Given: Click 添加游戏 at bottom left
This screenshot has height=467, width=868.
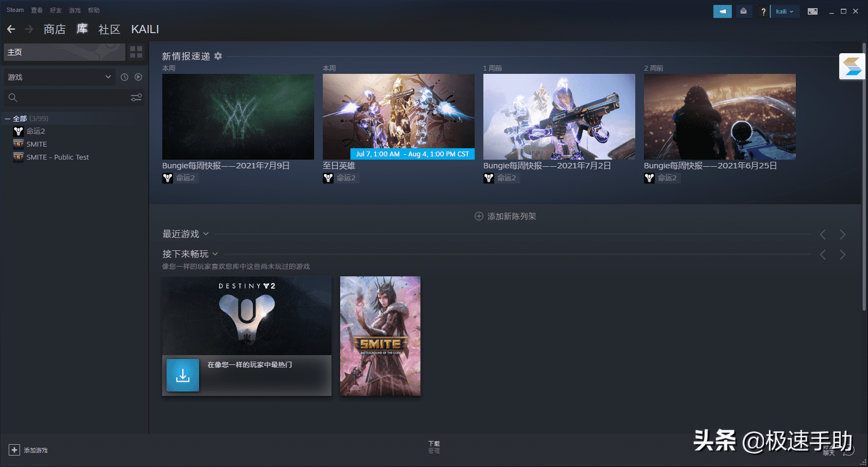Looking at the screenshot, I should (x=28, y=450).
